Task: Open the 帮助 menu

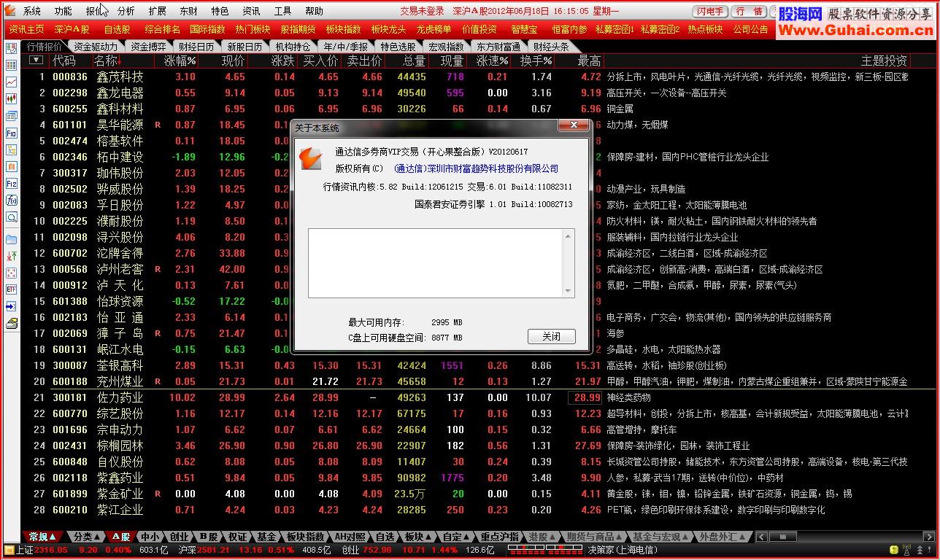Action: tap(314, 11)
